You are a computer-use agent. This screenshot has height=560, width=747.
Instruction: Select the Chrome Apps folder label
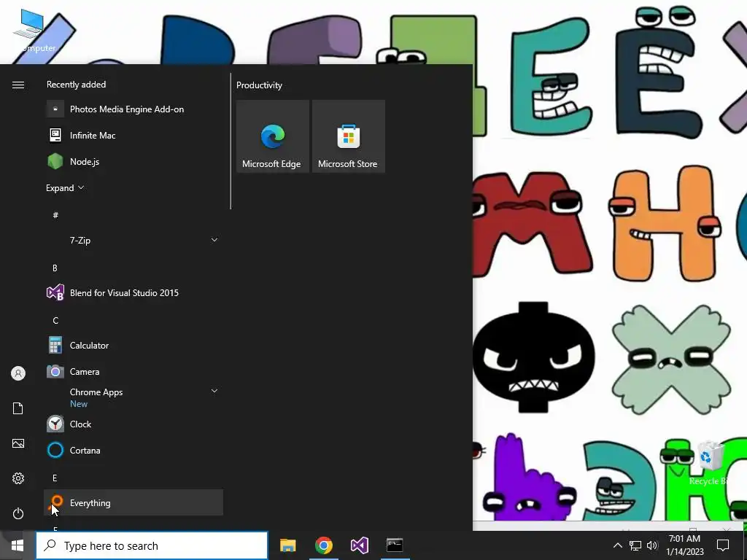point(96,392)
